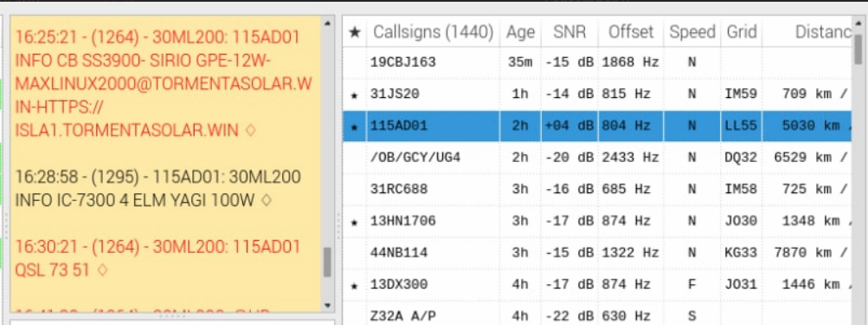
Task: Click the star beside callsign 13HN1706
Action: (355, 223)
